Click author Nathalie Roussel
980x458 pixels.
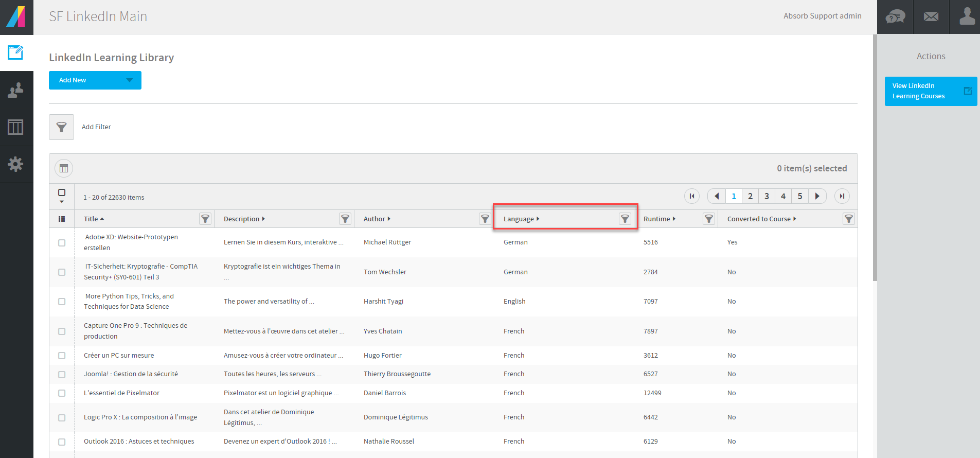389,442
